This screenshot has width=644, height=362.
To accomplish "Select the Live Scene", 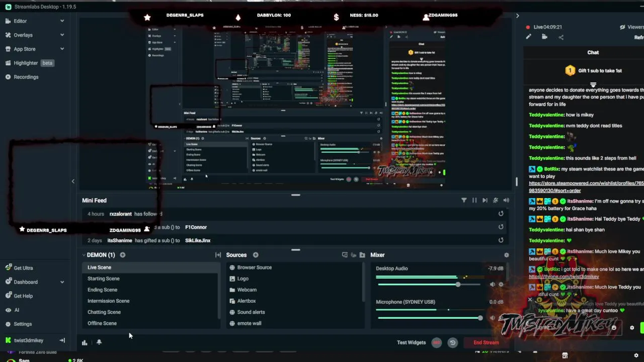I will (x=150, y=267).
